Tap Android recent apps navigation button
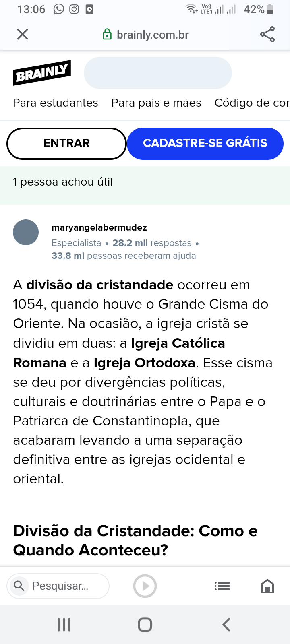290x644 pixels. click(64, 625)
